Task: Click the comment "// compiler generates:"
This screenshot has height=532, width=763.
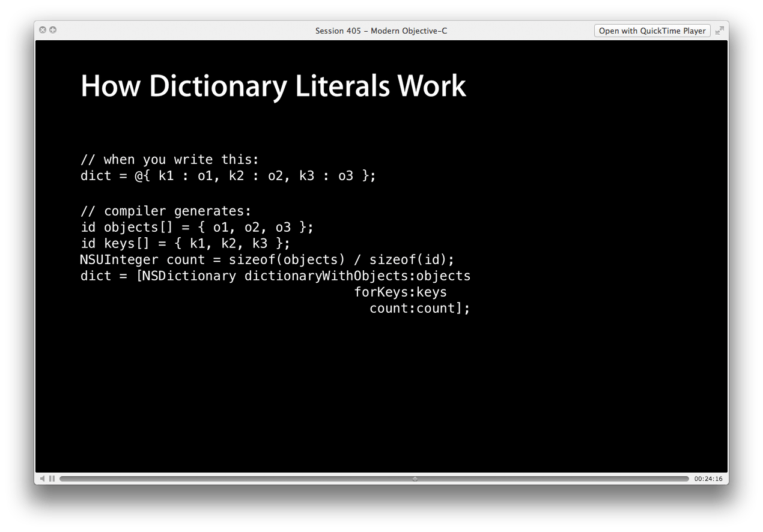Action: [166, 211]
